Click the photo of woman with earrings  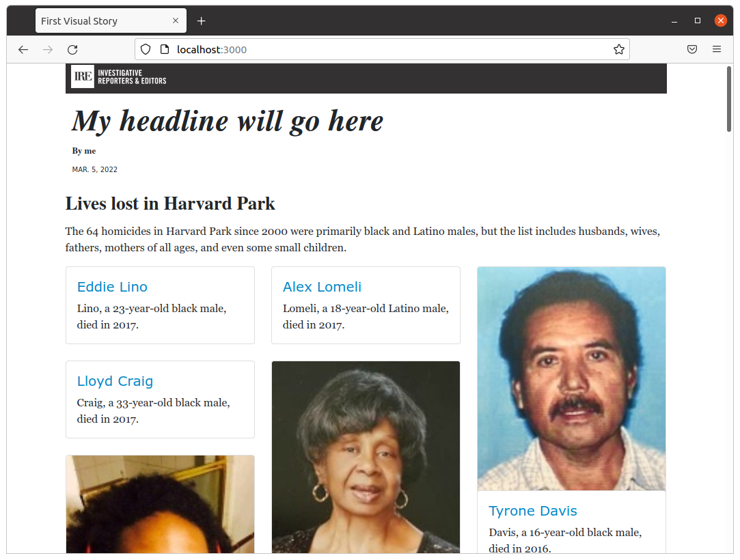pos(366,456)
